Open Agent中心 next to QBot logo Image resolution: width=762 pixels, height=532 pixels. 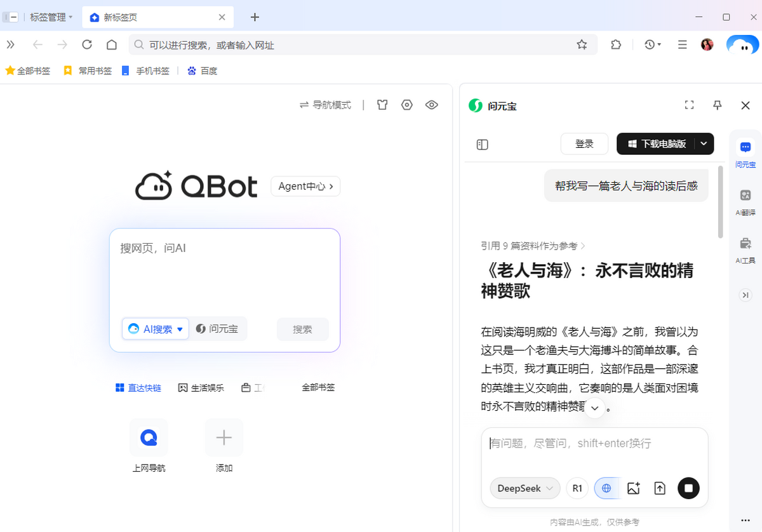point(305,186)
